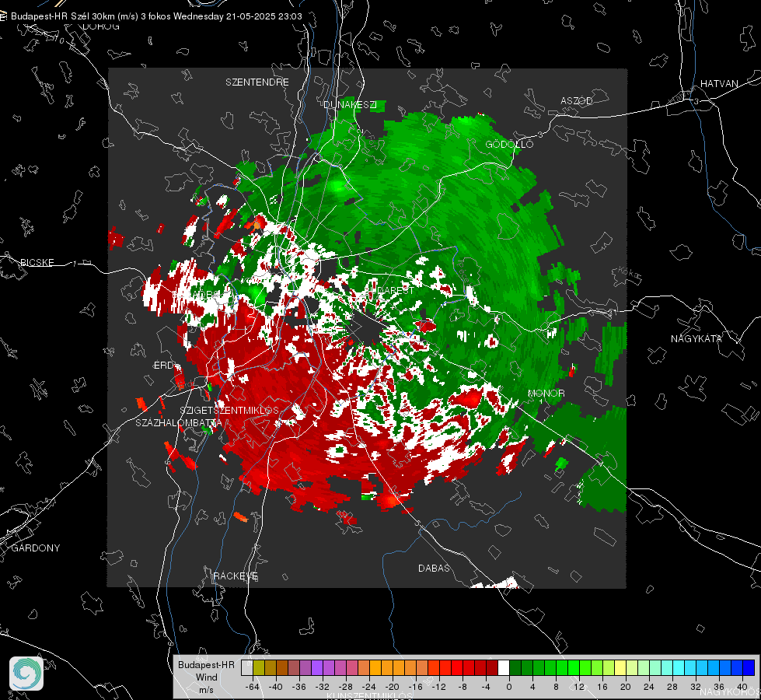The width and height of the screenshot is (761, 700).
Task: Select the ÉRD town label
Action: pyautogui.click(x=163, y=366)
